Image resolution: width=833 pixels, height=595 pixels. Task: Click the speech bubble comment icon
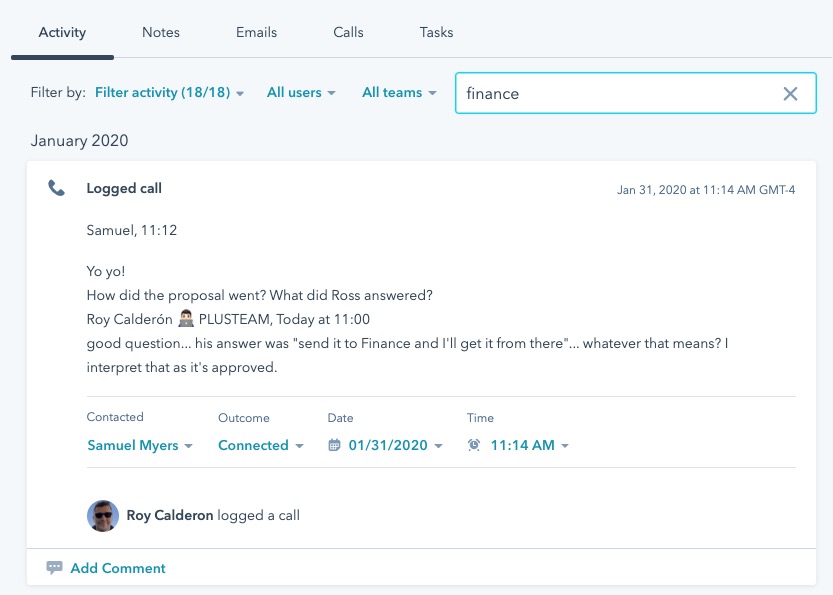click(x=54, y=568)
